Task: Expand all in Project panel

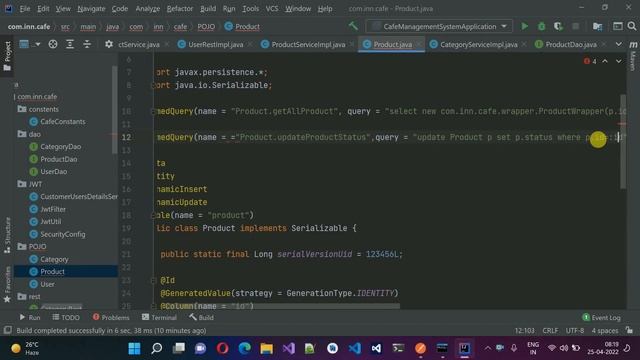Action: [x=70, y=44]
